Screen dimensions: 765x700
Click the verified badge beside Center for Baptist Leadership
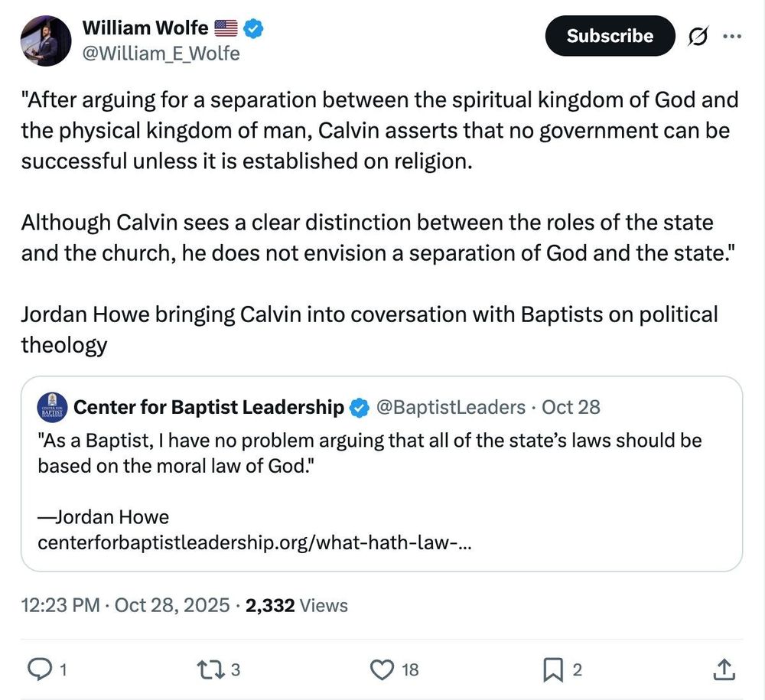point(357,407)
